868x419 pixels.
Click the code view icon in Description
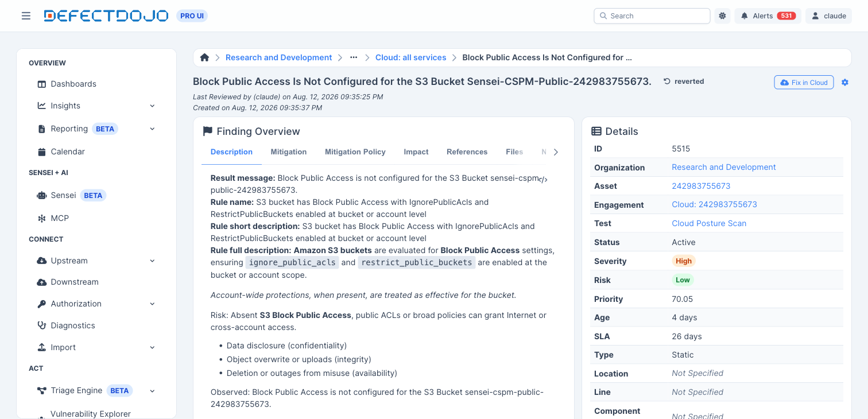(543, 179)
